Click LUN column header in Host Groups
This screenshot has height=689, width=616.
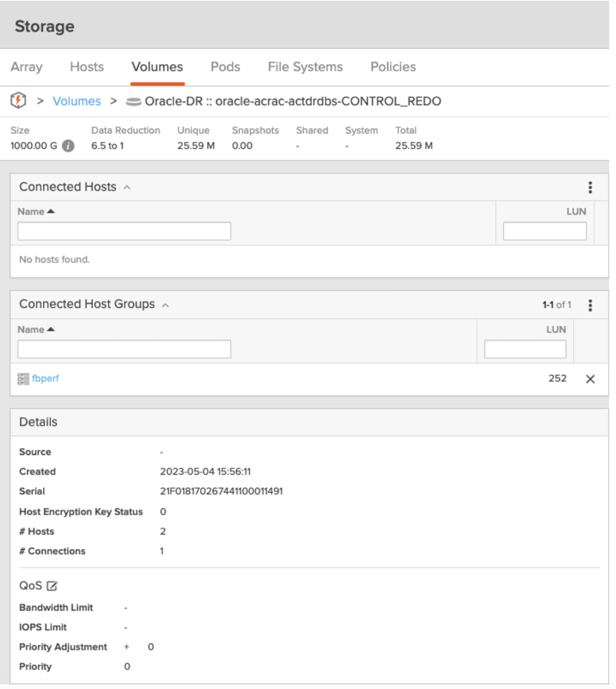pos(556,330)
